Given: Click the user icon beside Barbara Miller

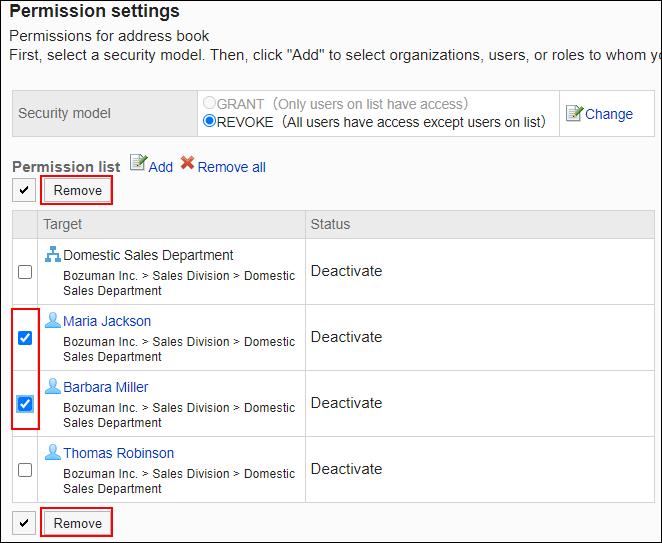Looking at the screenshot, I should tap(53, 386).
